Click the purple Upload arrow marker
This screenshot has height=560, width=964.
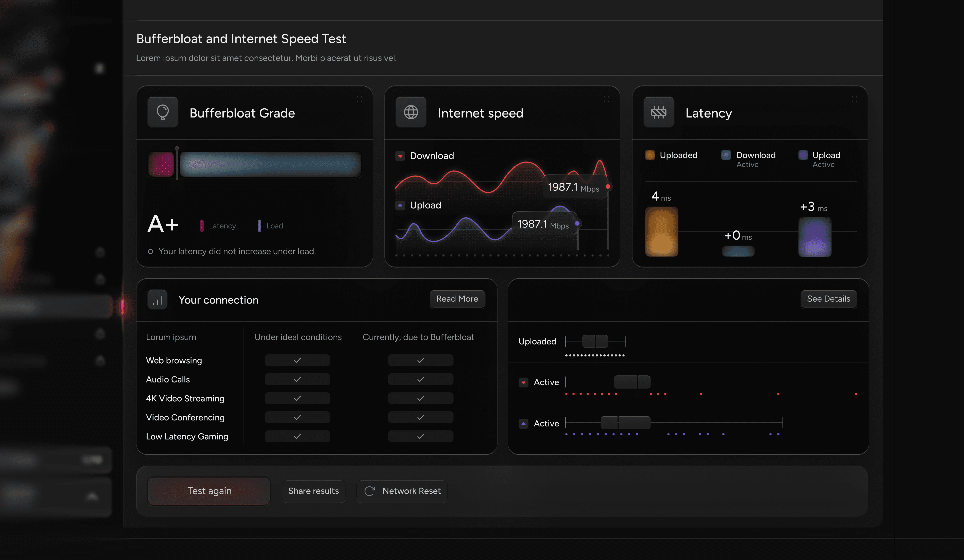(400, 205)
